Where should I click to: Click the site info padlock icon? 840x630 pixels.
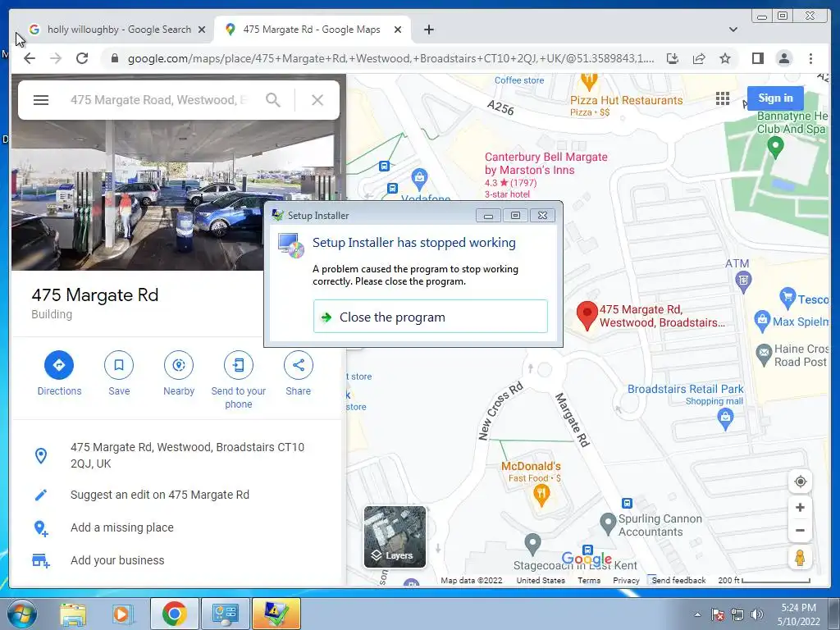(x=115, y=58)
